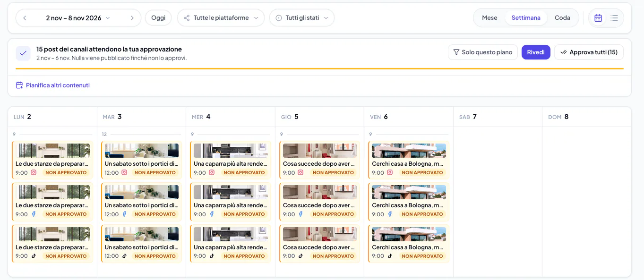
Task: Click NON APPROVATO badge on Friday Instagram post
Action: [422, 173]
